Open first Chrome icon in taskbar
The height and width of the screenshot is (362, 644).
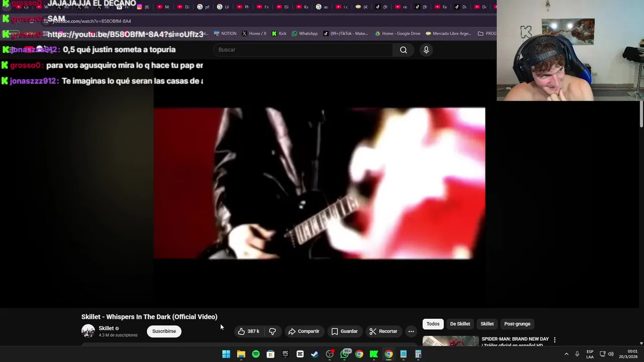pyautogui.click(x=359, y=354)
